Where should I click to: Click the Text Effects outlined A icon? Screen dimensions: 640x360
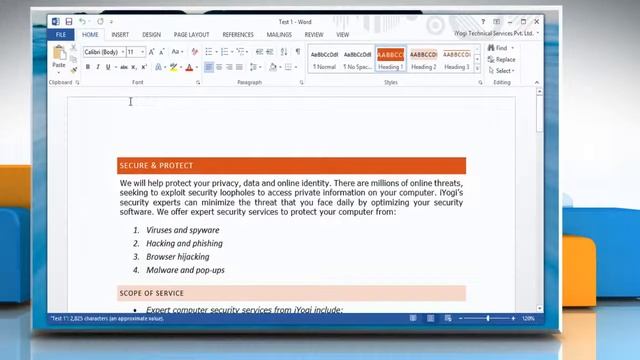[x=158, y=67]
